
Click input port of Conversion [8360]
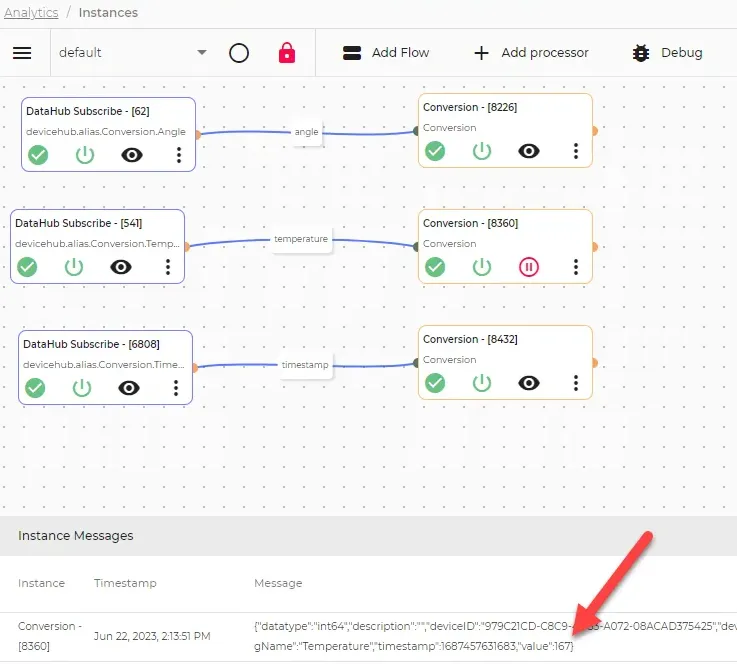pos(416,247)
